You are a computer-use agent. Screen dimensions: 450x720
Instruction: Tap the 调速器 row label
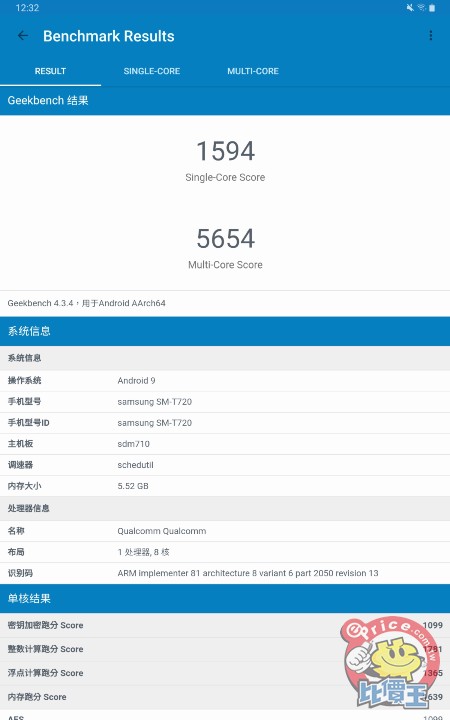point(20,465)
